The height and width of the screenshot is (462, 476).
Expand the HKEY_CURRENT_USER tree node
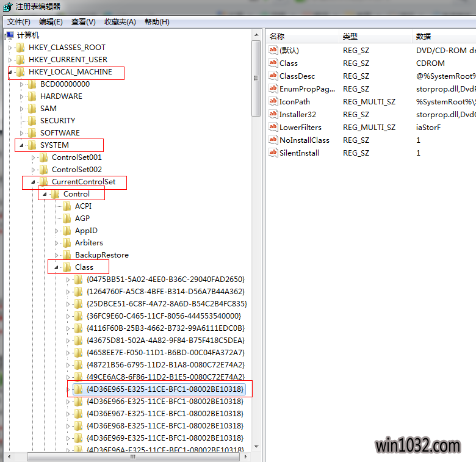click(x=10, y=60)
